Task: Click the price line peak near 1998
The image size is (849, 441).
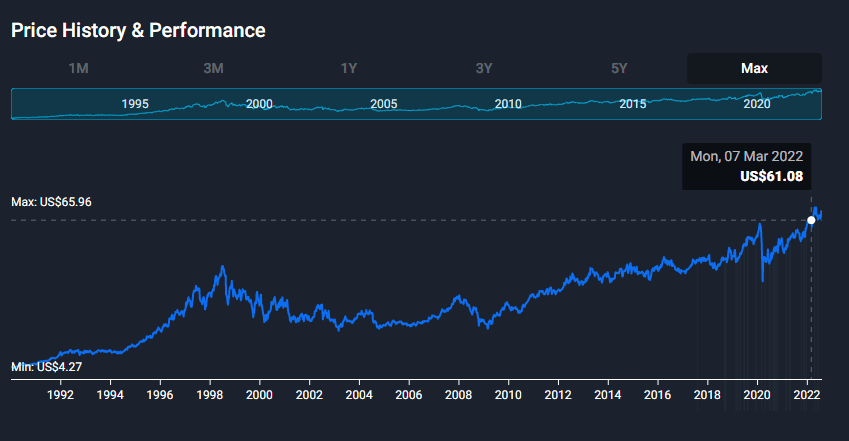Action: [222, 267]
